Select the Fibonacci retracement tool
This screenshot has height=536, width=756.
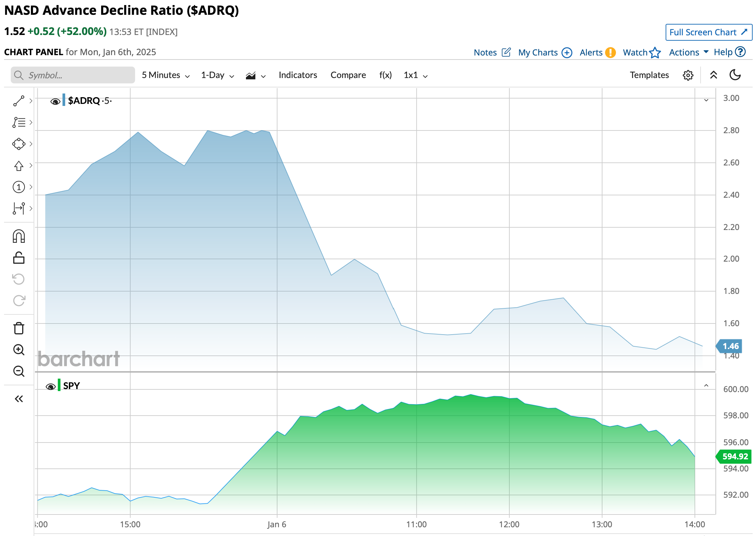click(x=19, y=122)
